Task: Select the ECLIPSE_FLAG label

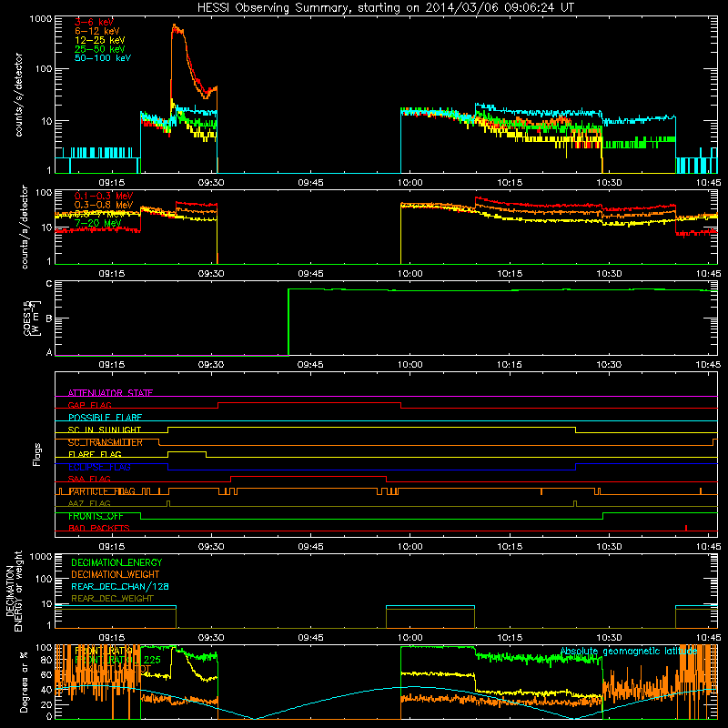Action: pyautogui.click(x=99, y=467)
